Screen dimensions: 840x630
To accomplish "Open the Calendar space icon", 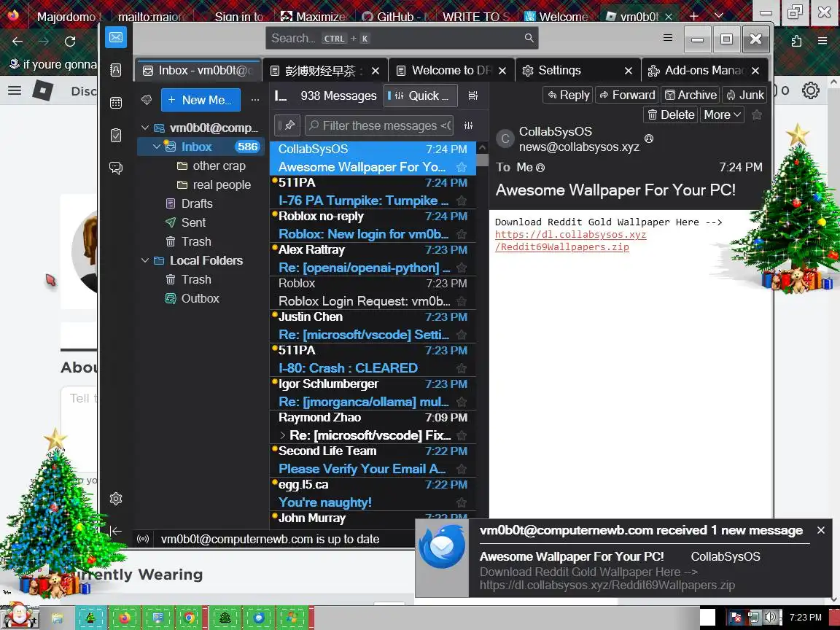I will 116,103.
